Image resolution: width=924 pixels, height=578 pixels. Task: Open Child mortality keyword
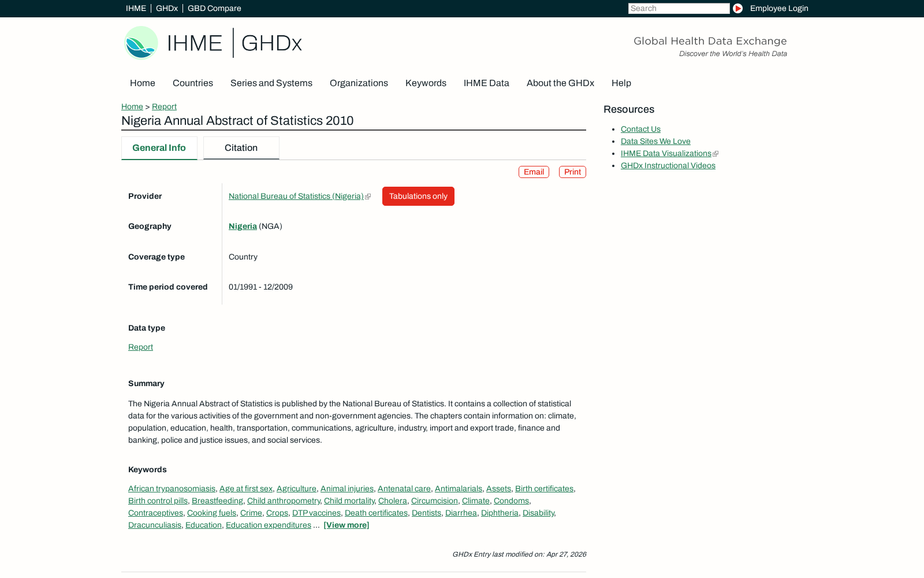(x=349, y=501)
